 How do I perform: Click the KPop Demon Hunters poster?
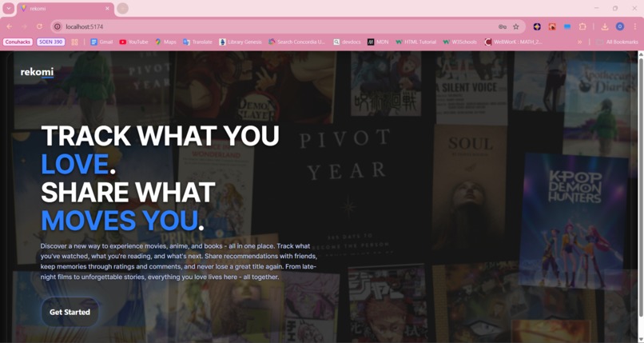[x=575, y=221]
